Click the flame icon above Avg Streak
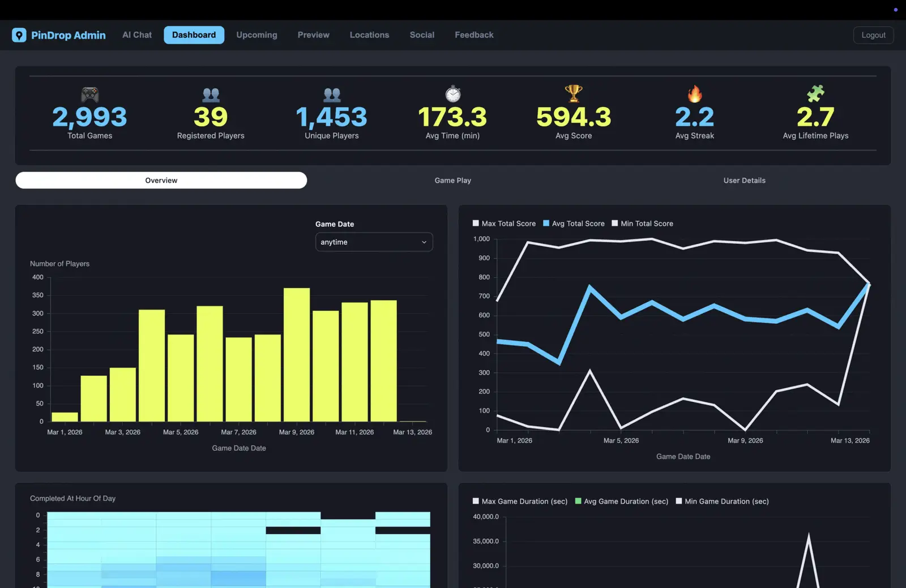Viewport: 906px width, 588px height. [695, 93]
